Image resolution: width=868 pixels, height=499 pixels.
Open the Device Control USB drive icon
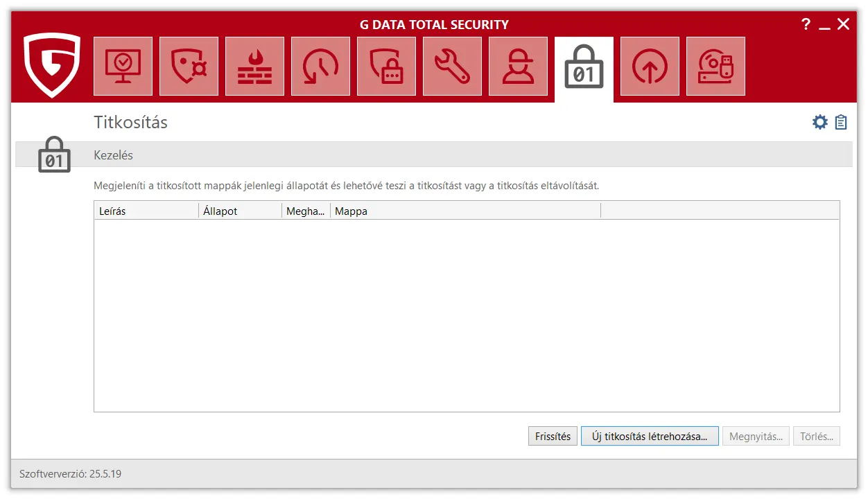tap(715, 67)
